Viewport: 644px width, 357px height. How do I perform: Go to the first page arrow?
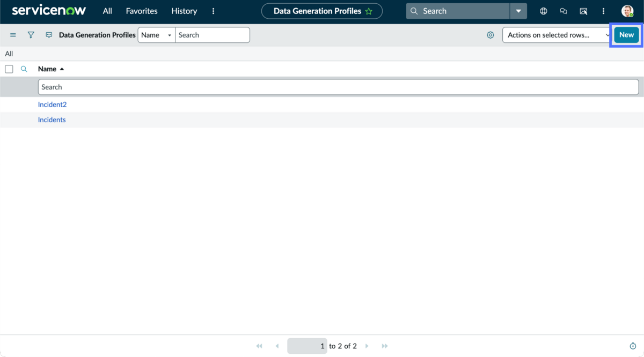259,346
